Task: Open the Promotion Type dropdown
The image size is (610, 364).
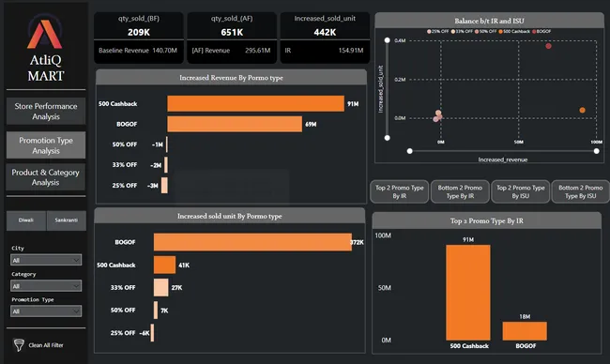Action: coord(46,311)
